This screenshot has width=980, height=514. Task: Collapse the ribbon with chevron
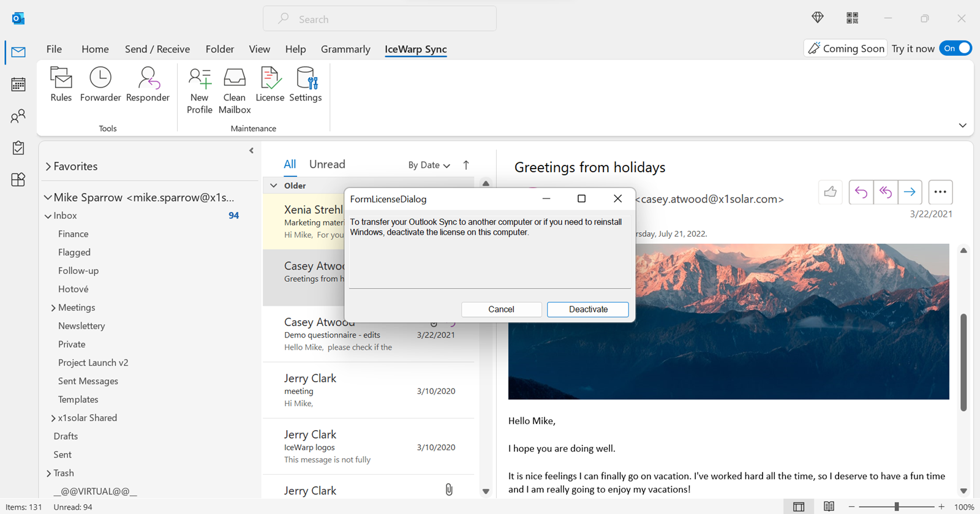(x=963, y=125)
